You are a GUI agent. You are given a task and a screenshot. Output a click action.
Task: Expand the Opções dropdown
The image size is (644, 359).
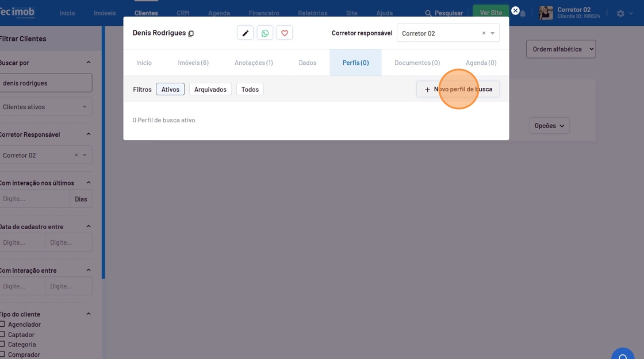(549, 126)
